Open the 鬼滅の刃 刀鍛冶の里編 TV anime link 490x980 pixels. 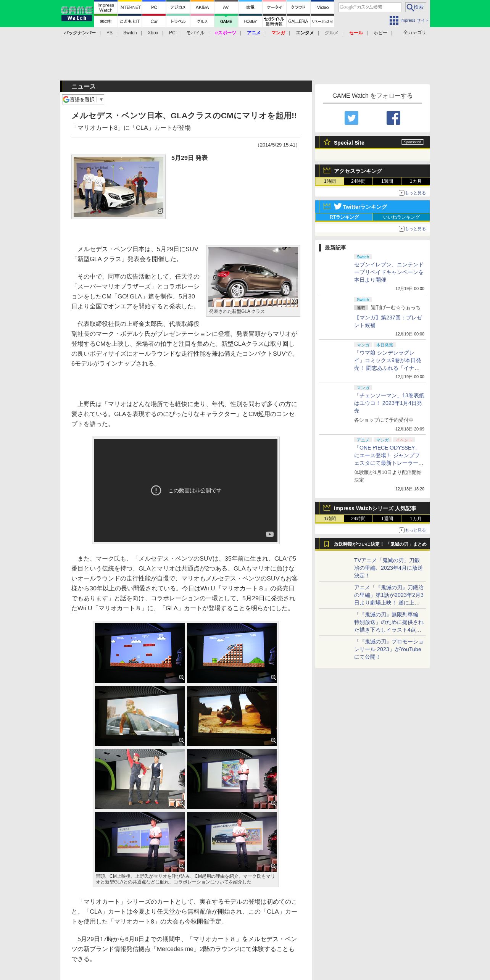389,568
